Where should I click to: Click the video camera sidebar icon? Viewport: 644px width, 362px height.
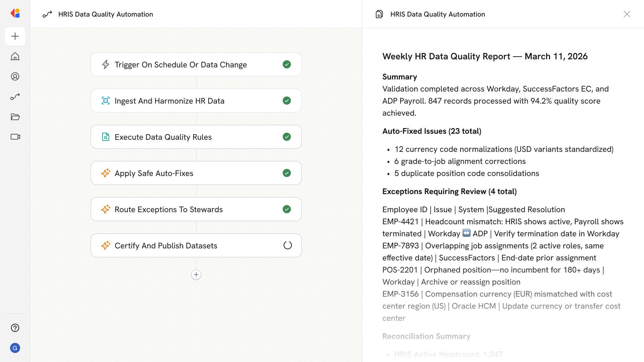coord(15,137)
